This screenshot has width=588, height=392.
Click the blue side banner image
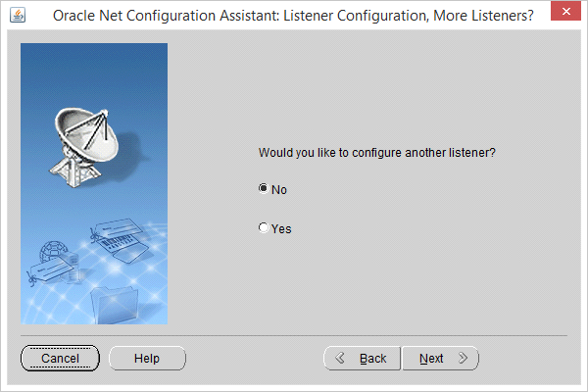click(94, 183)
